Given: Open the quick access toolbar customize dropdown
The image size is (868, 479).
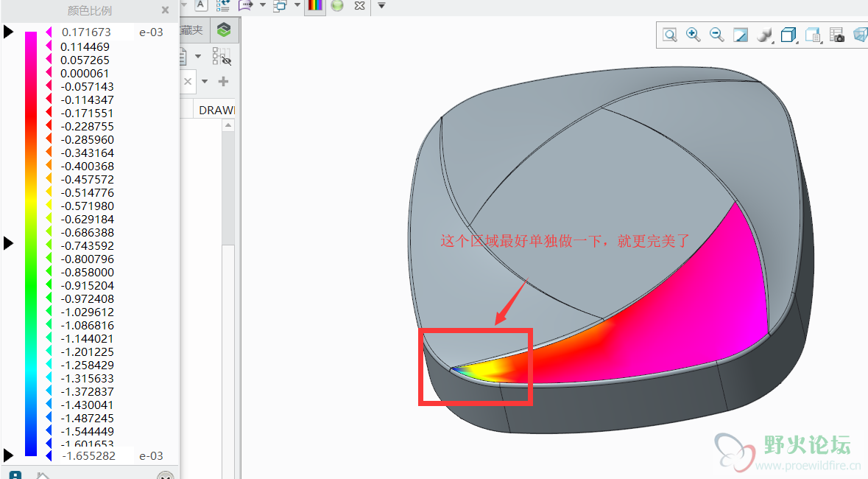Looking at the screenshot, I should pos(381,6).
